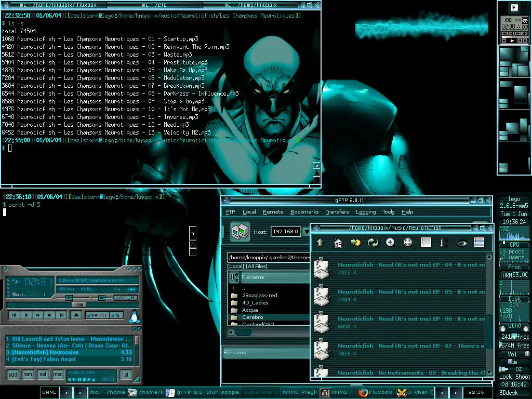This screenshot has width=532, height=399.
Task: Reload the Neuroticfish folder view
Action: (x=373, y=242)
